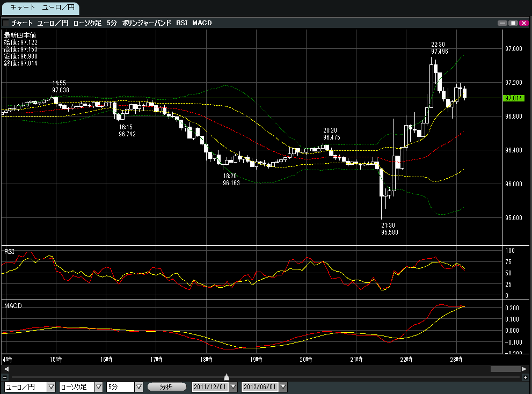
Task: Click the zoom in plus icon
Action: [x=525, y=377]
